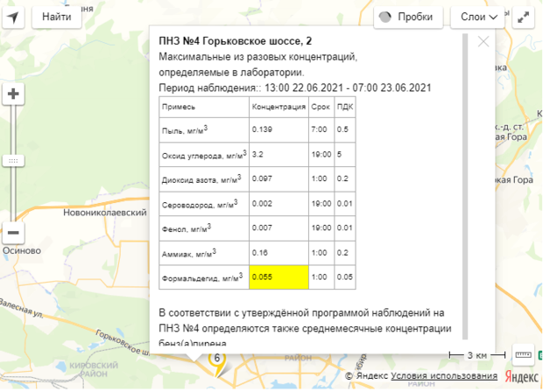
Task: Close the ПНЗ №4 info balloon
Action: tap(483, 40)
